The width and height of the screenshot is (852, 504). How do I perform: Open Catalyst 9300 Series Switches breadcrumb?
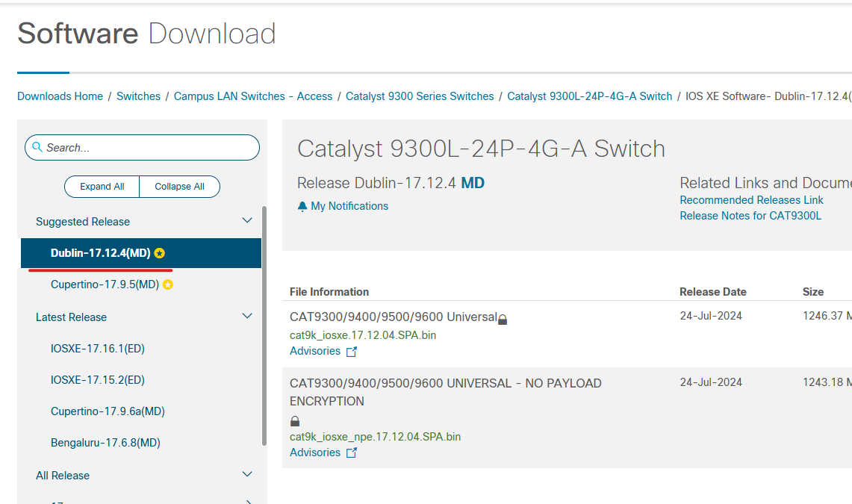coord(420,96)
